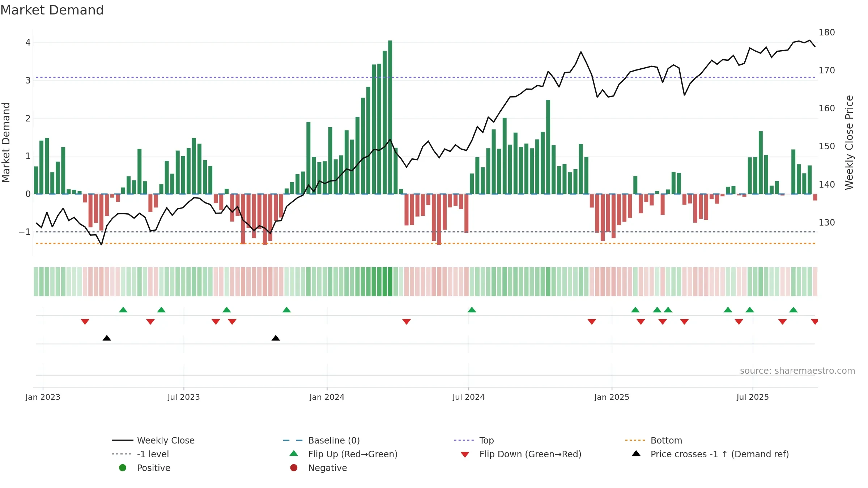Click the red Negative circle icon
The width and height of the screenshot is (868, 488).
tap(294, 468)
